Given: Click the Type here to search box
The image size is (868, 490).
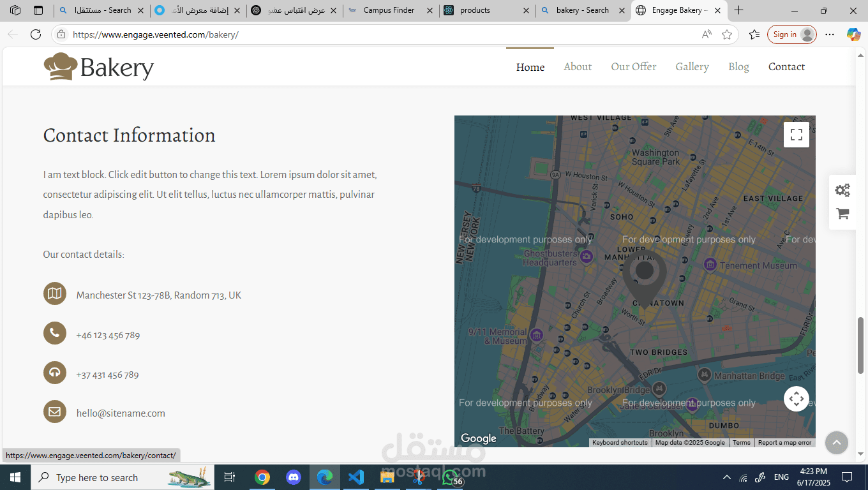Looking at the screenshot, I should click(x=121, y=477).
